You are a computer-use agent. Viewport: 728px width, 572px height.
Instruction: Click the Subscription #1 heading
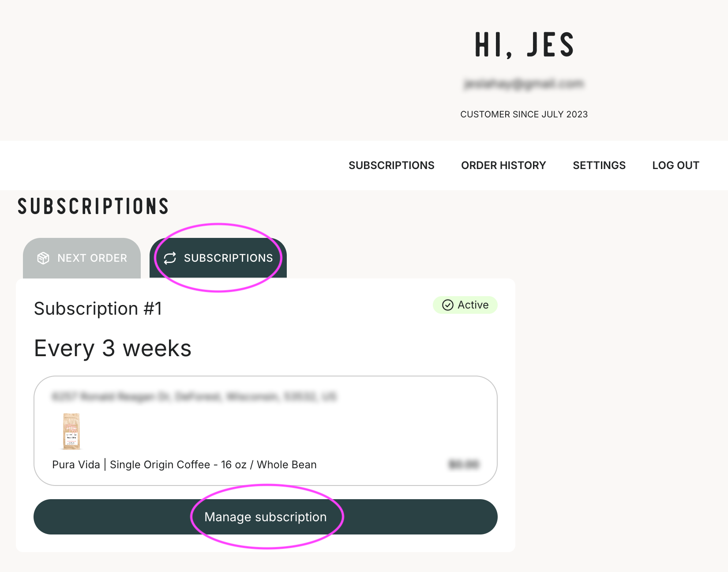98,309
